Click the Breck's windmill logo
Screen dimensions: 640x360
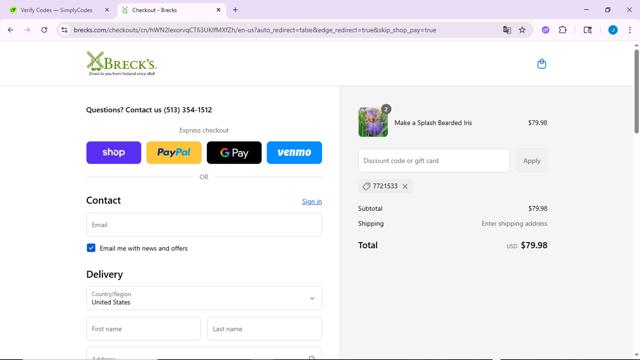121,63
